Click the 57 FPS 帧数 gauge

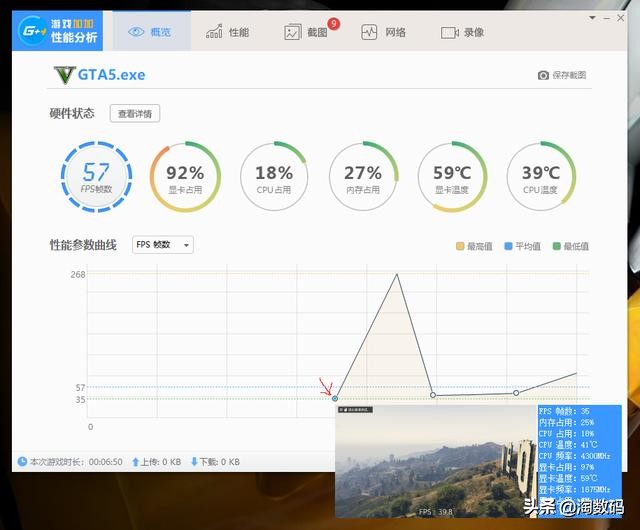(x=96, y=177)
